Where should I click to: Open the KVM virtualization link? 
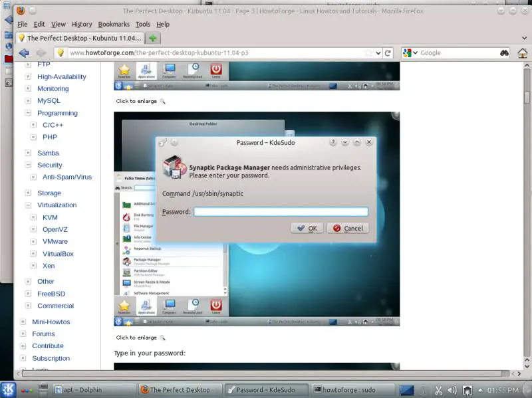tap(51, 217)
